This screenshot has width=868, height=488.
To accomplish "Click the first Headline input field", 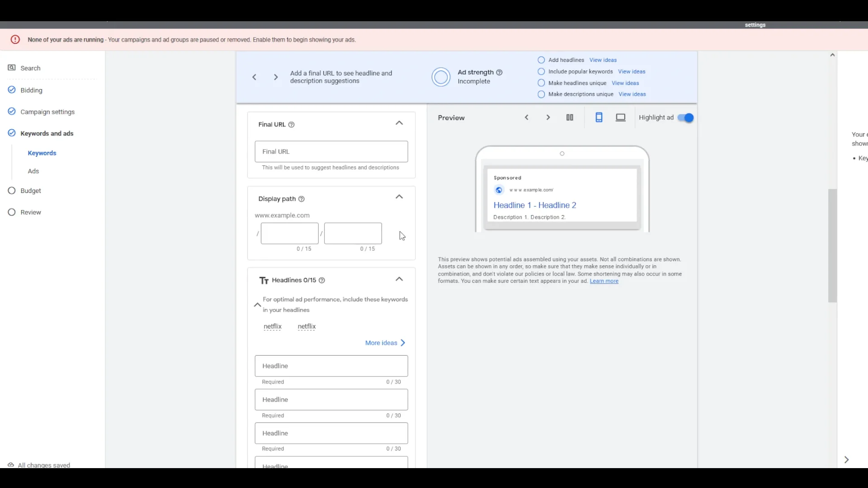I will (331, 366).
